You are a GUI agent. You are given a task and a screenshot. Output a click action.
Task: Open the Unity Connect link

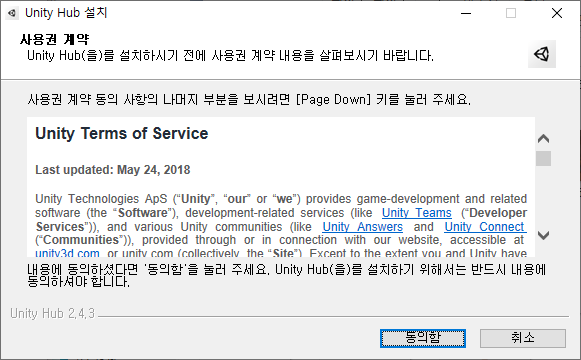(x=485, y=227)
